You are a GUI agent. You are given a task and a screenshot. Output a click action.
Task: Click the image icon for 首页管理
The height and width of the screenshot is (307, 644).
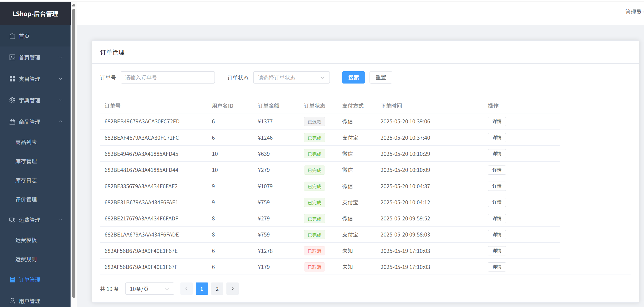(x=12, y=57)
